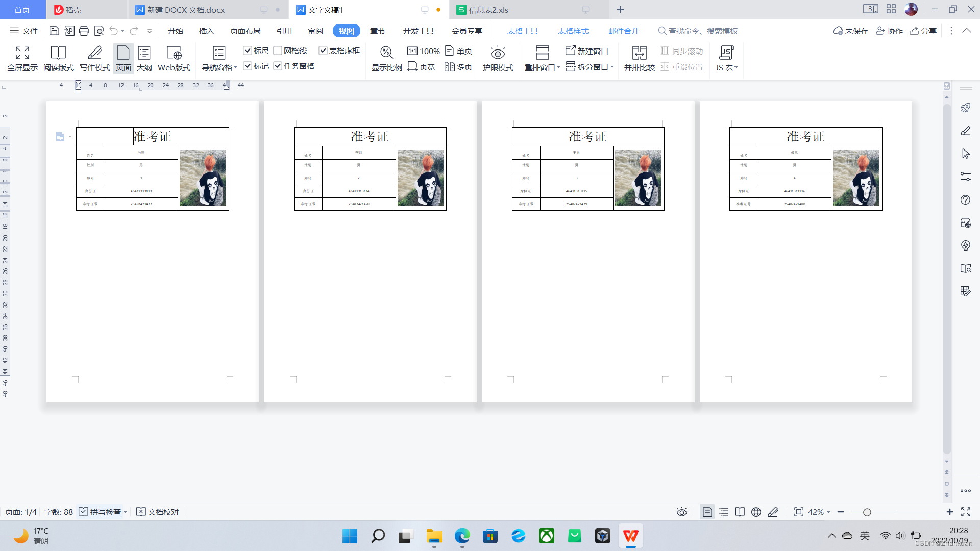
Task: Uncheck the Task pane checkbox
Action: pyautogui.click(x=278, y=66)
